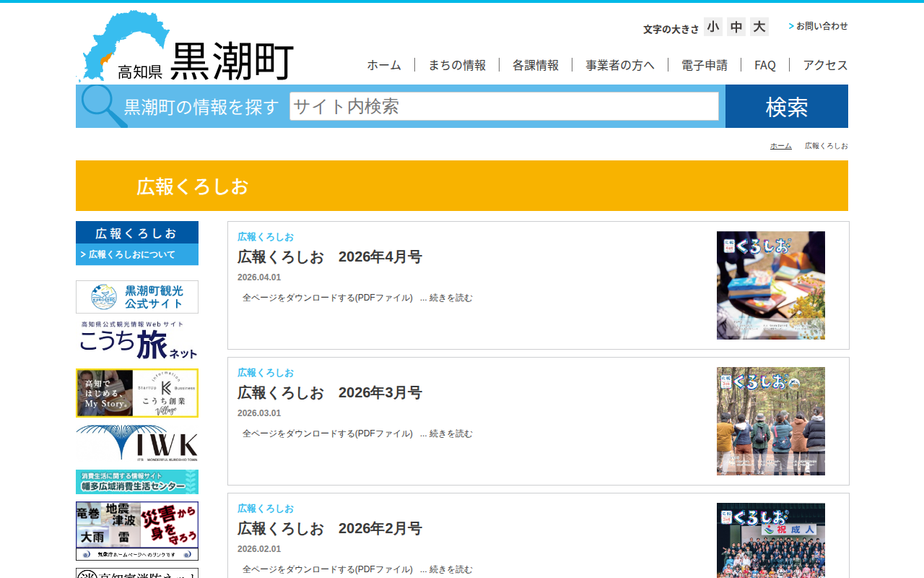
Task: Click 広報くろしお category label above 4月号
Action: (x=266, y=237)
